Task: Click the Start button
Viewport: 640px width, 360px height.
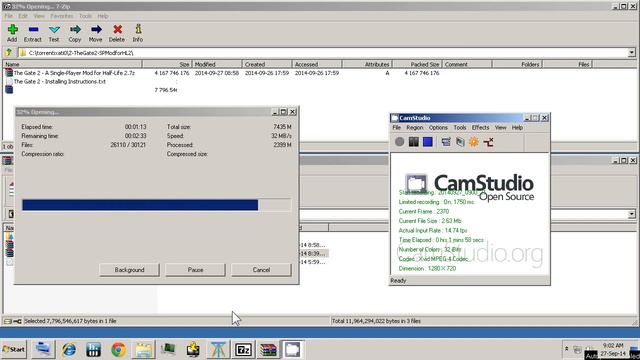Action: [14, 349]
